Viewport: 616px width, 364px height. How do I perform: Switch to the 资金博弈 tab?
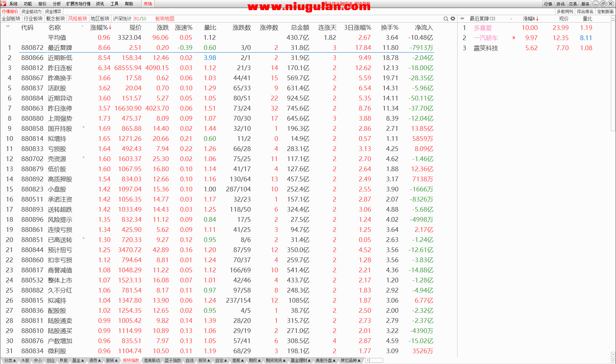53,11
